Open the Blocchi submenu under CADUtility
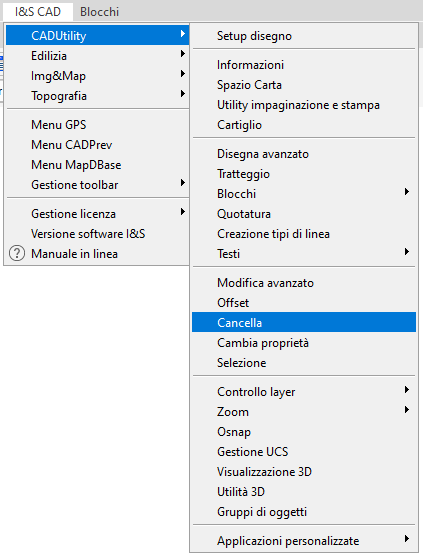This screenshot has height=556, width=423. (x=304, y=194)
